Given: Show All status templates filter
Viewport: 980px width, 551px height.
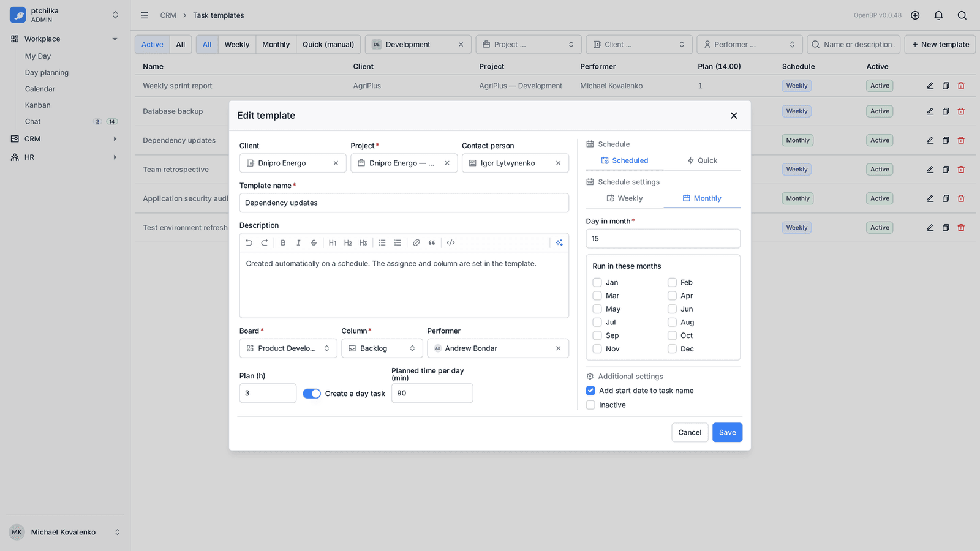Looking at the screenshot, I should click(181, 45).
